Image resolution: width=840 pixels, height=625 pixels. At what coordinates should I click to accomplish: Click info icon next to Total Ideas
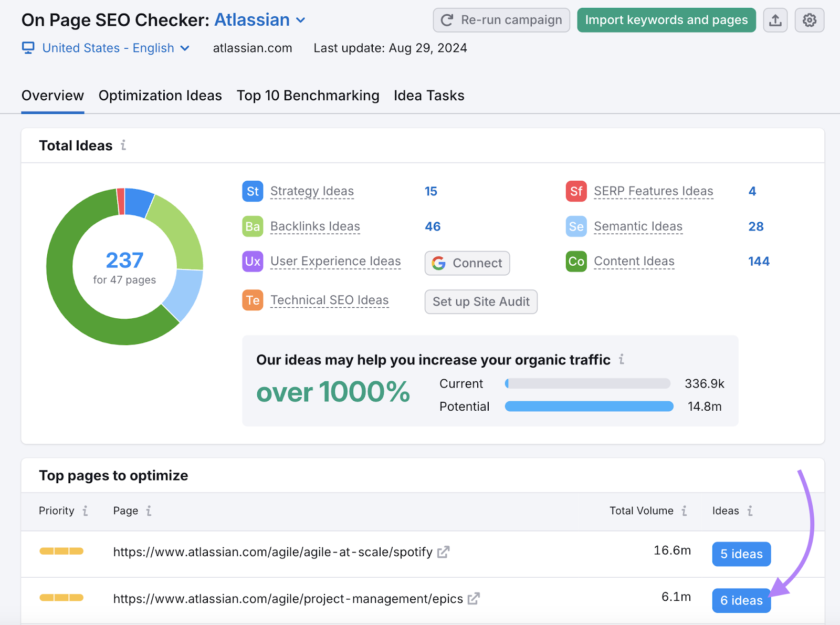coord(123,145)
